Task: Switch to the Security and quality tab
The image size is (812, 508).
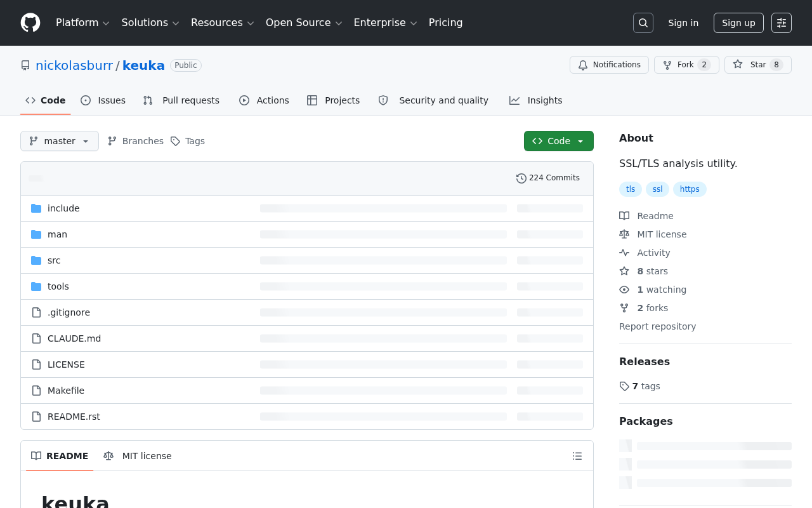Action: [x=433, y=100]
